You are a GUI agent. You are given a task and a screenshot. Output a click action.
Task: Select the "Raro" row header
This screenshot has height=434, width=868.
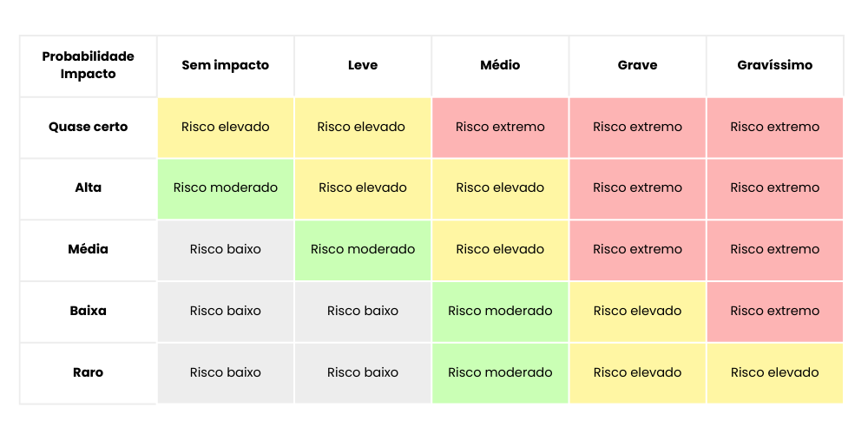pos(88,372)
